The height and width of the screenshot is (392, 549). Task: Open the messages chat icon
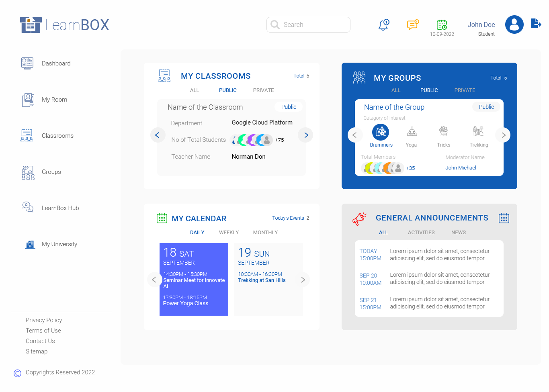412,25
